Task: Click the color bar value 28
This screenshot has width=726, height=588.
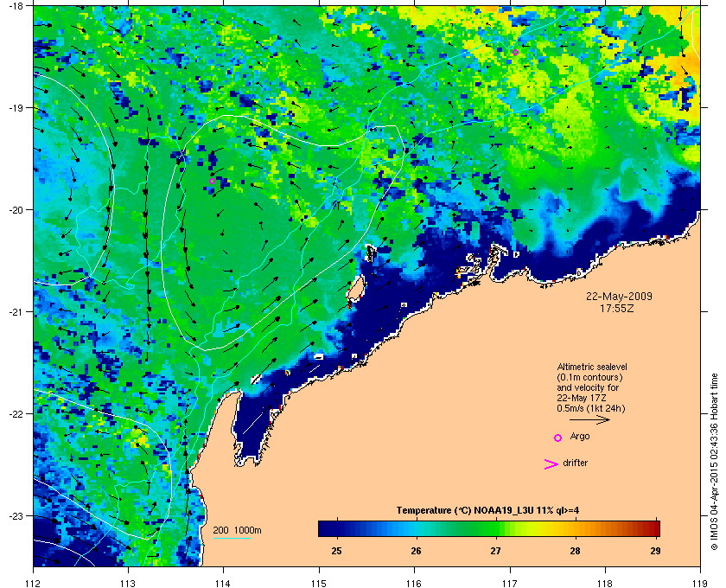Action: (575, 551)
